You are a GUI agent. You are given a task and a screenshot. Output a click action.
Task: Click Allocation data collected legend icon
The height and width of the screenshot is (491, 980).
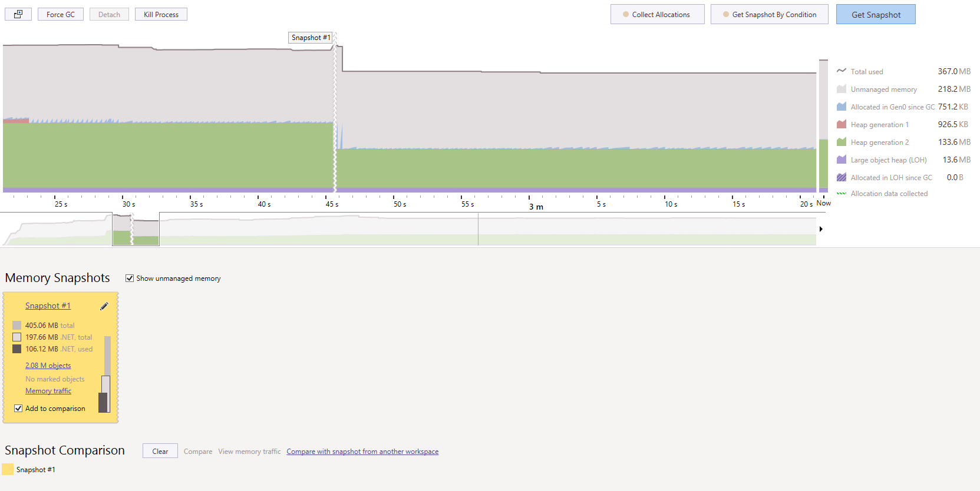[842, 193]
